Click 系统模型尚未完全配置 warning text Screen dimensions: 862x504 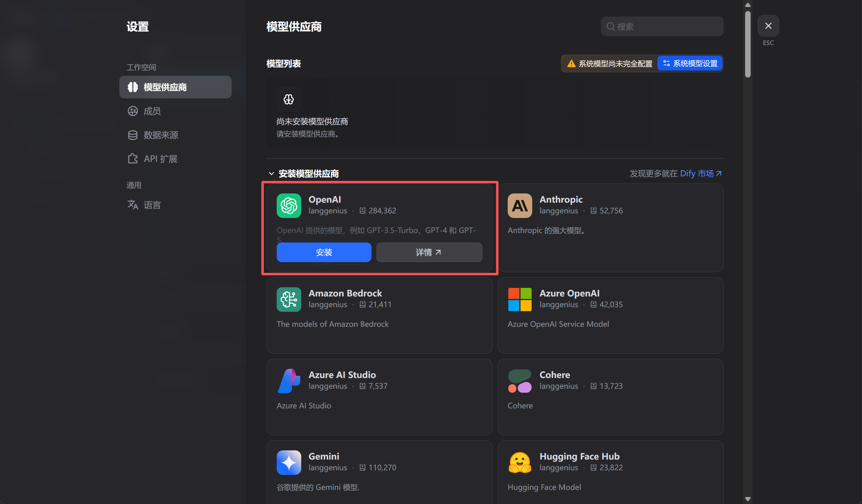click(615, 63)
